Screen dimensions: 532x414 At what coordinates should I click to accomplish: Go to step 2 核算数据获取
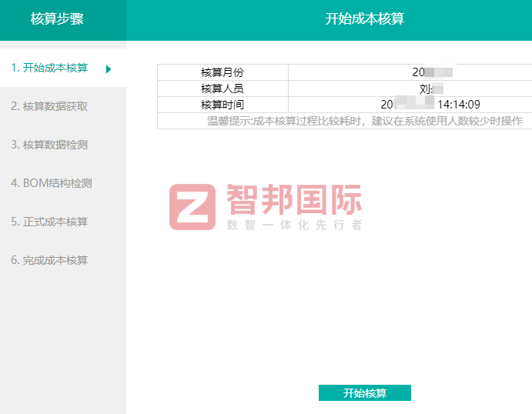point(49,106)
